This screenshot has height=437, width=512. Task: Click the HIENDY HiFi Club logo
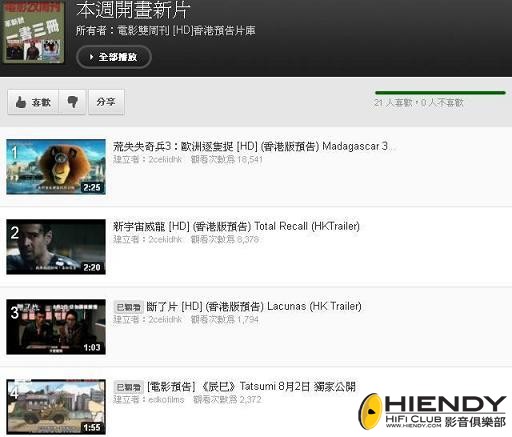pyautogui.click(x=432, y=411)
